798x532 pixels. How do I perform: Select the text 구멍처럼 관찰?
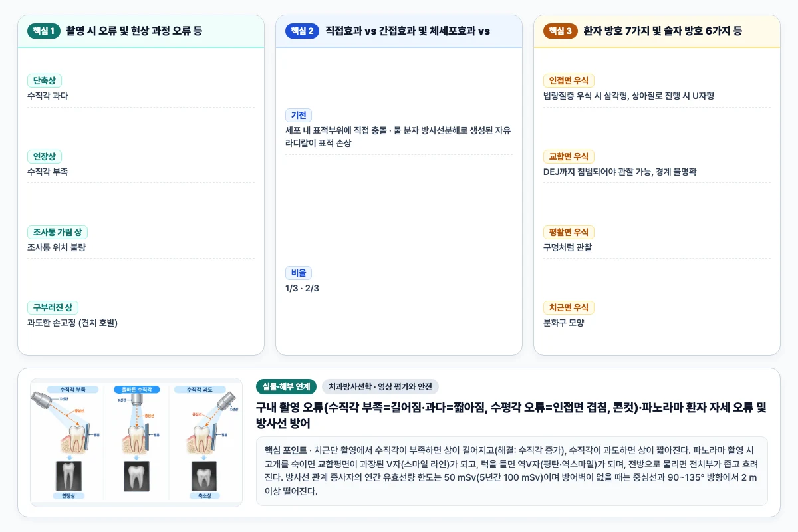coord(568,247)
